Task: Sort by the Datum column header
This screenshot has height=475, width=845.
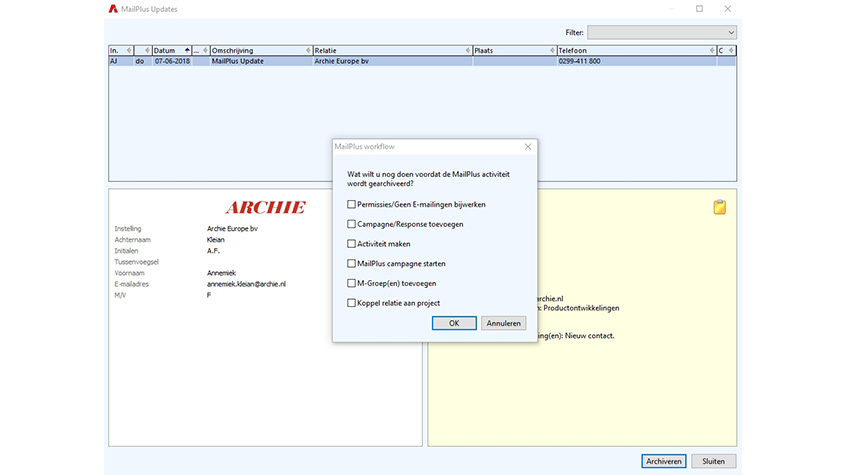Action: [x=172, y=50]
